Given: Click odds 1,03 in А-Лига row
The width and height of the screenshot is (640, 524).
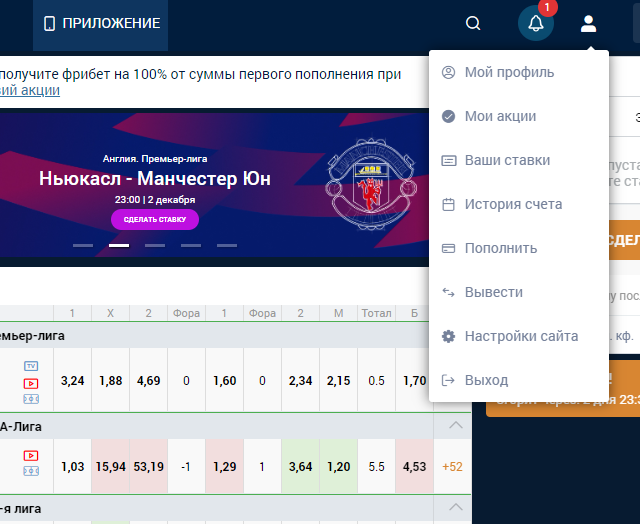Looking at the screenshot, I should click(x=72, y=466).
